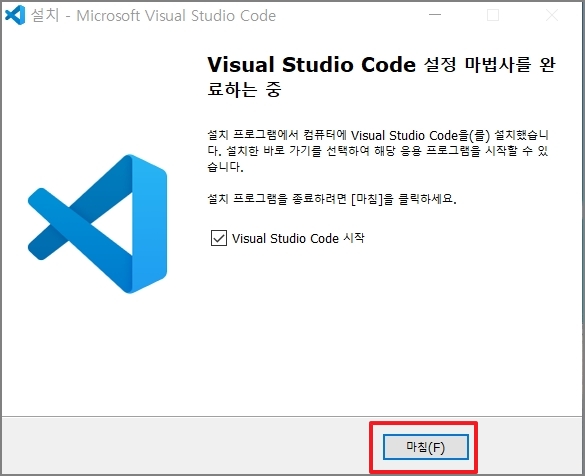Click the VS Code icon in title bar

[x=15, y=15]
